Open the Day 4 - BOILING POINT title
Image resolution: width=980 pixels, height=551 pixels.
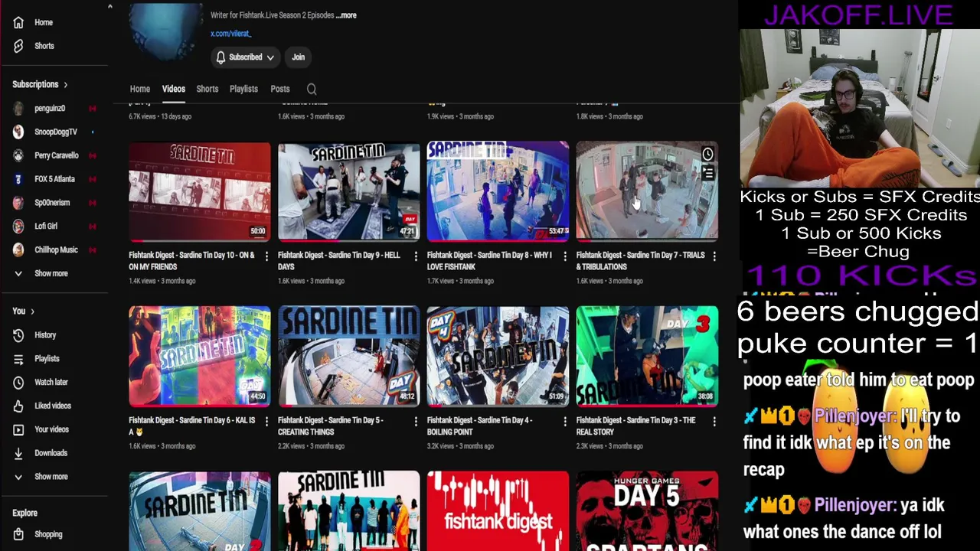(x=479, y=426)
